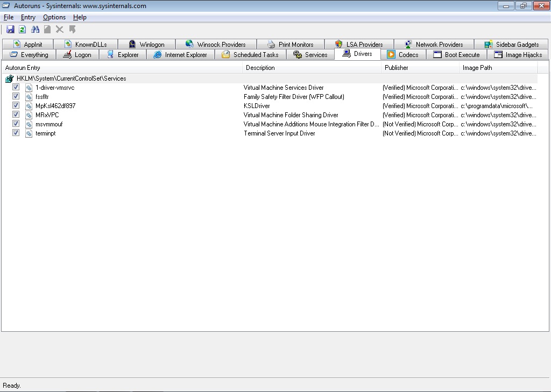Click the Delete X toolbar icon
The height and width of the screenshot is (392, 551).
click(x=60, y=30)
